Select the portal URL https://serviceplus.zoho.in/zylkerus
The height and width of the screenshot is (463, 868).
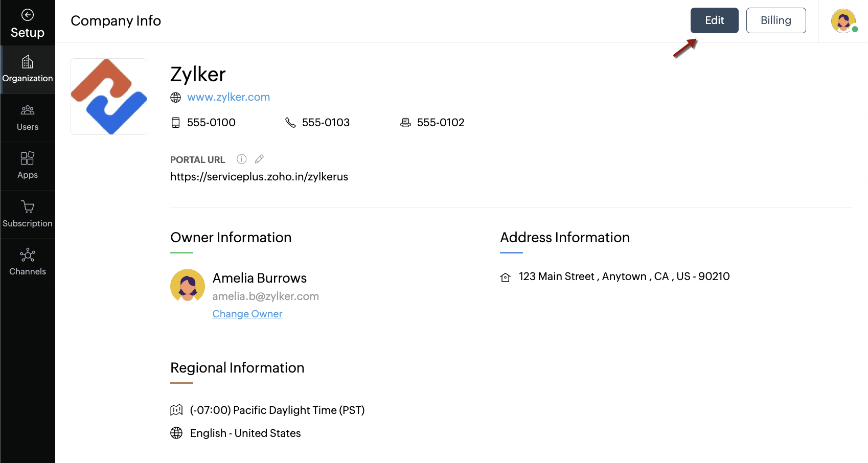click(x=259, y=177)
